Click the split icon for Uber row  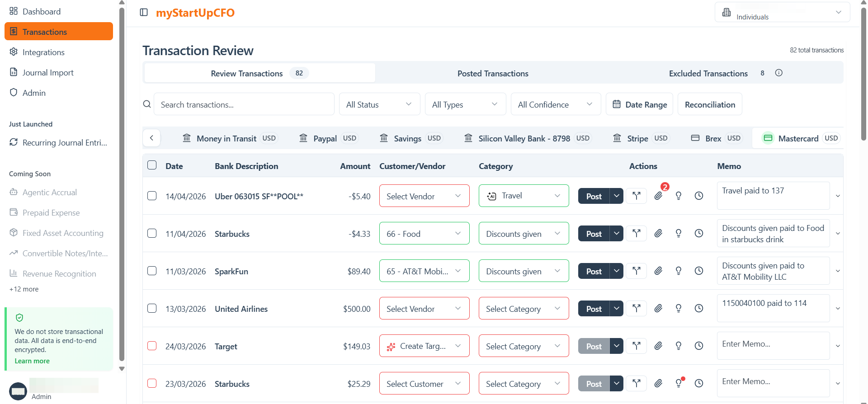(x=637, y=196)
